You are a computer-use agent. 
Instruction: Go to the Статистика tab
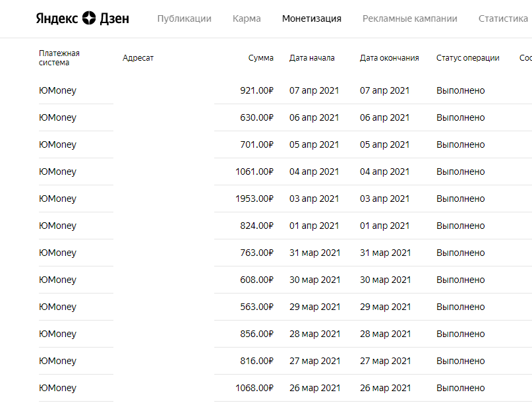pos(503,18)
